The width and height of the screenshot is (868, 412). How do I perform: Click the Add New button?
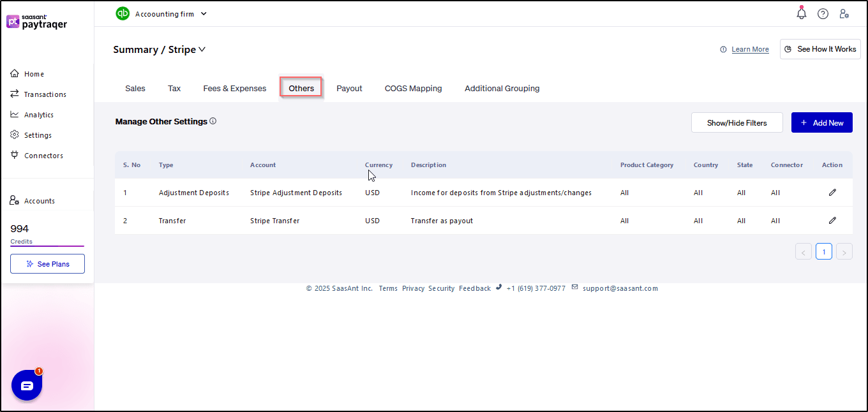pyautogui.click(x=822, y=123)
